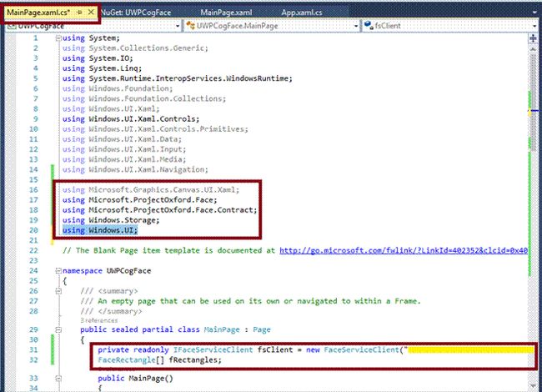
Task: Click 'using System.IO;' line
Action: (98, 58)
